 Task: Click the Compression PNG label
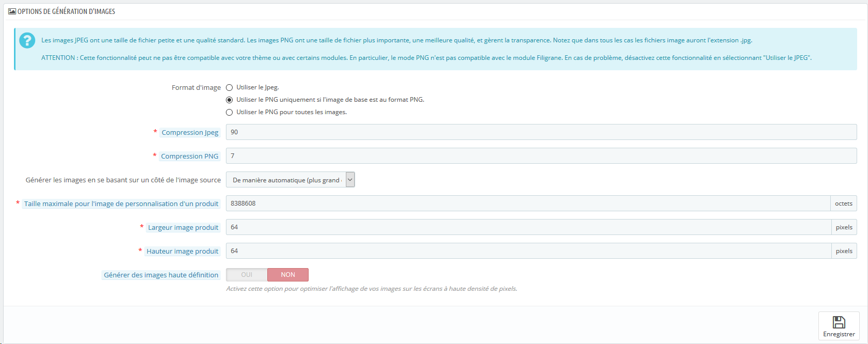(x=189, y=157)
